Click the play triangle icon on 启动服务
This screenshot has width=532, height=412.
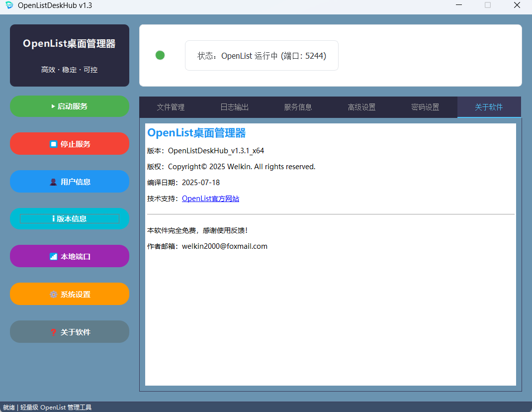[x=53, y=106]
